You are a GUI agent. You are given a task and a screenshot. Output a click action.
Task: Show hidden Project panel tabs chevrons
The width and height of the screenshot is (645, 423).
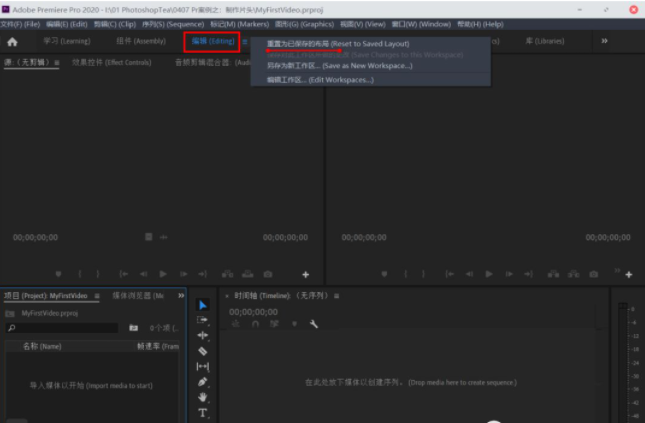point(181,295)
